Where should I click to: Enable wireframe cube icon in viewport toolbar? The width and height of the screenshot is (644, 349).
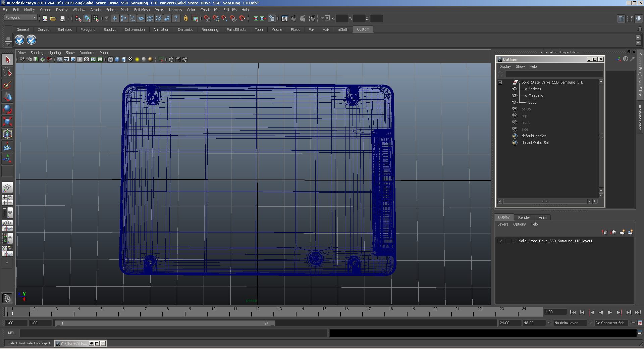(x=110, y=59)
